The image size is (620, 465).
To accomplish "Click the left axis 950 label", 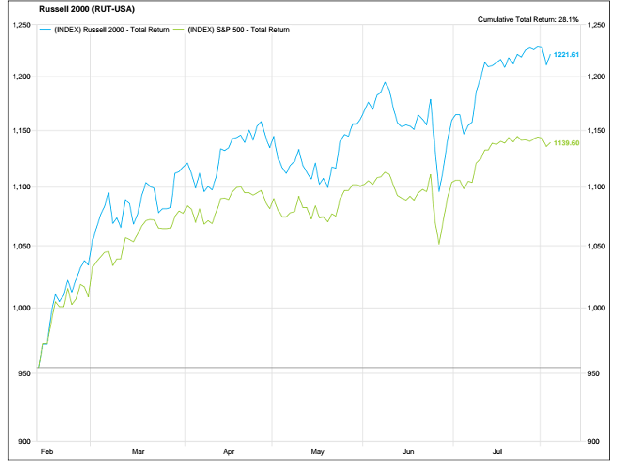I will (25, 373).
